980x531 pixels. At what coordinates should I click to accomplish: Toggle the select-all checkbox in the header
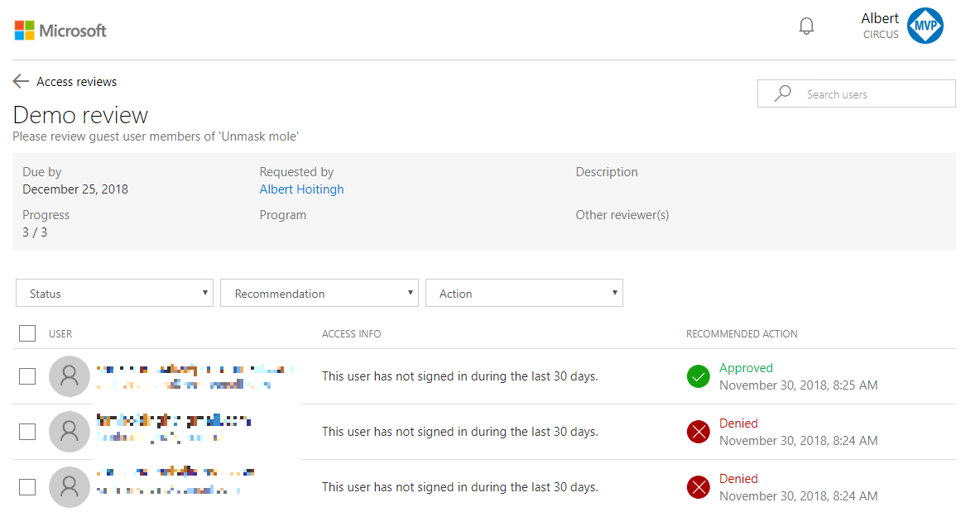(27, 333)
